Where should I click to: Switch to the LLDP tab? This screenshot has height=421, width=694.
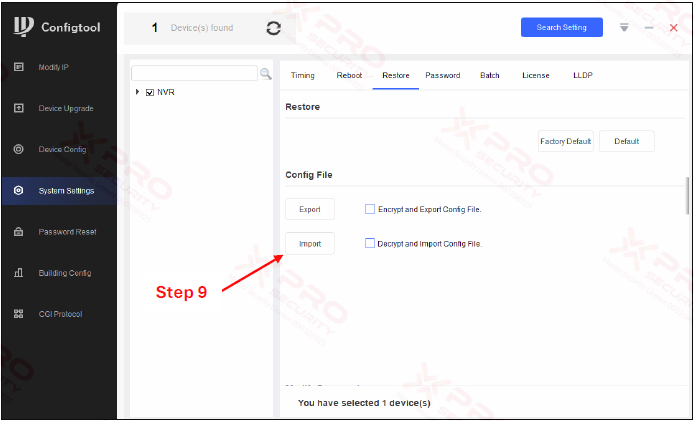point(582,75)
